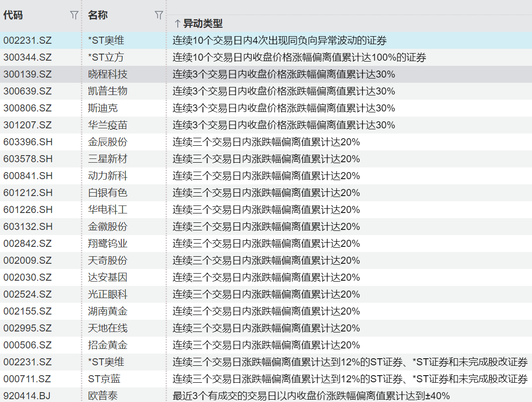Click stock name 招金黄金
The width and height of the screenshot is (532, 402).
pos(108,346)
